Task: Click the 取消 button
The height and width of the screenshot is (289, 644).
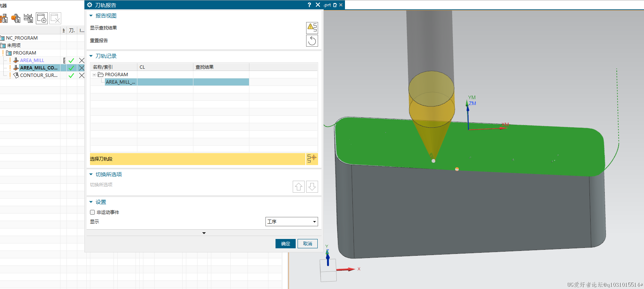Action: tap(308, 243)
